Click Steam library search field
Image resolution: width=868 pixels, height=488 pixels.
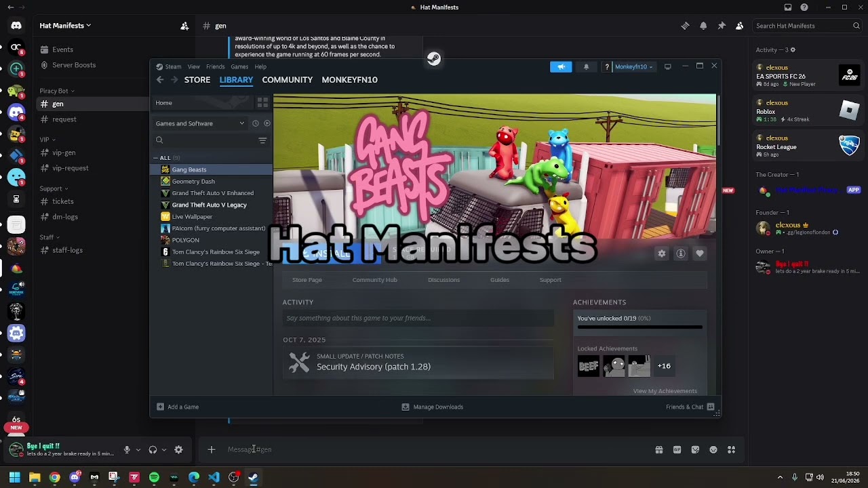tap(203, 140)
